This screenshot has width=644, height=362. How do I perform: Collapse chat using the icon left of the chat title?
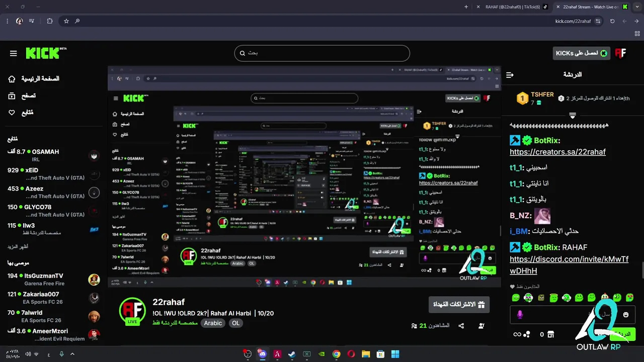[x=510, y=74]
